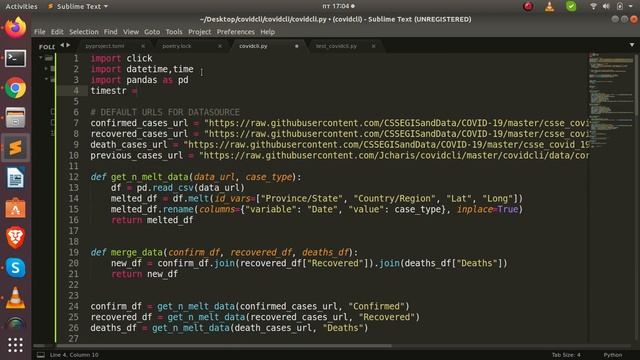Open Python syntax selector in status bar

tap(613, 355)
